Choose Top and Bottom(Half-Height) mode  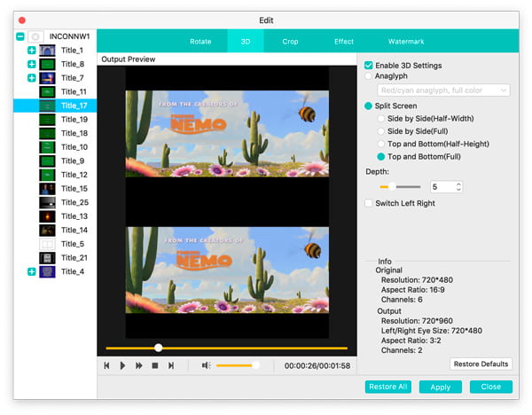click(381, 144)
